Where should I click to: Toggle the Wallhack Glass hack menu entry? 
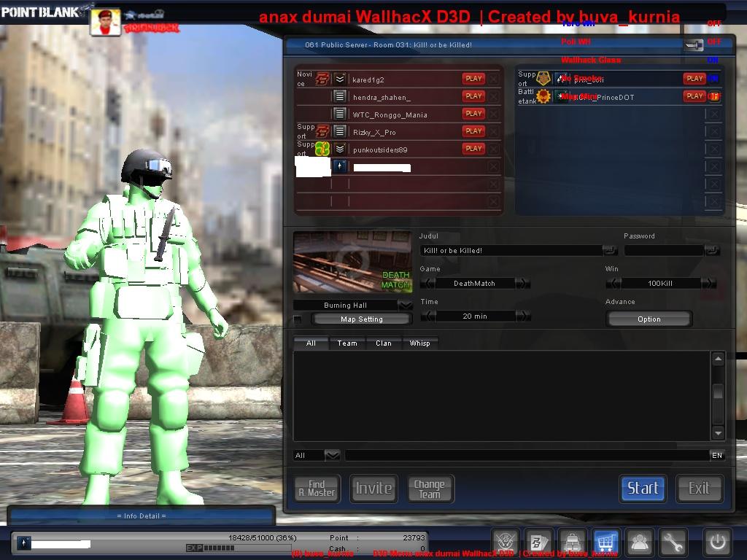[591, 60]
